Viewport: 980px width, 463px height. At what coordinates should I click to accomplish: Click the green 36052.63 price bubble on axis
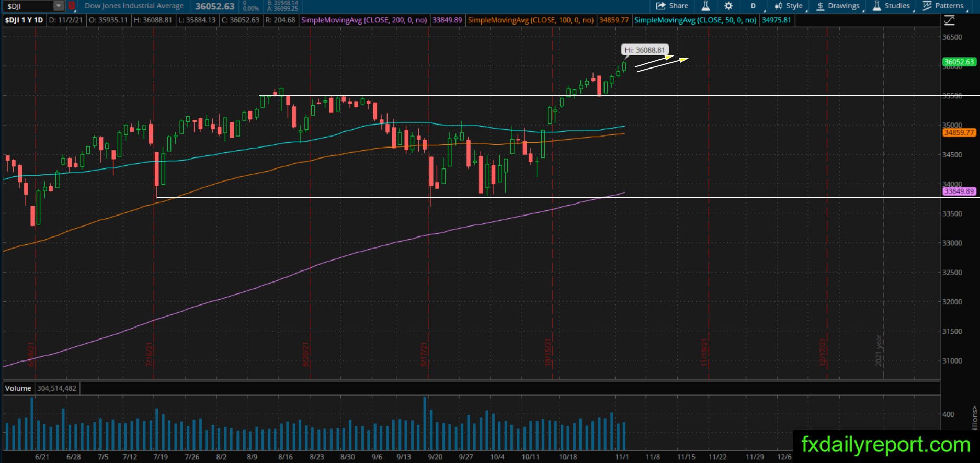click(x=959, y=62)
